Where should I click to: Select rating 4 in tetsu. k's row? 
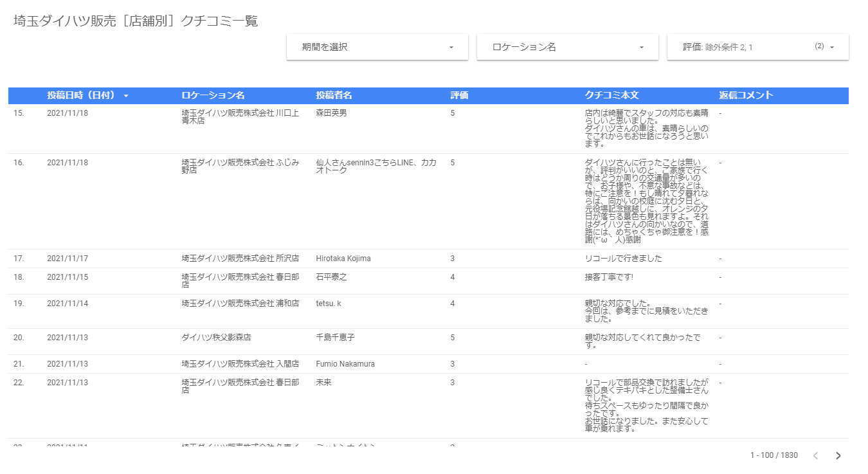tap(453, 304)
